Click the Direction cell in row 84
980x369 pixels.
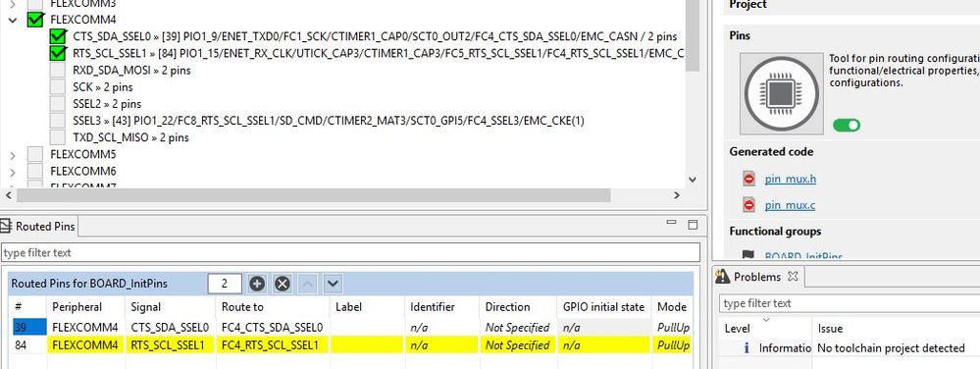[x=518, y=345]
